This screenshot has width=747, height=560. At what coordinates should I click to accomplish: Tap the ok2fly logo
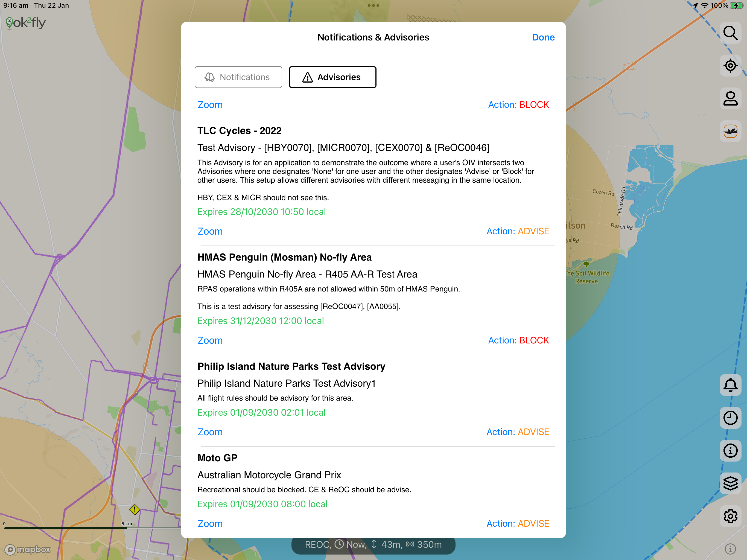pyautogui.click(x=26, y=23)
